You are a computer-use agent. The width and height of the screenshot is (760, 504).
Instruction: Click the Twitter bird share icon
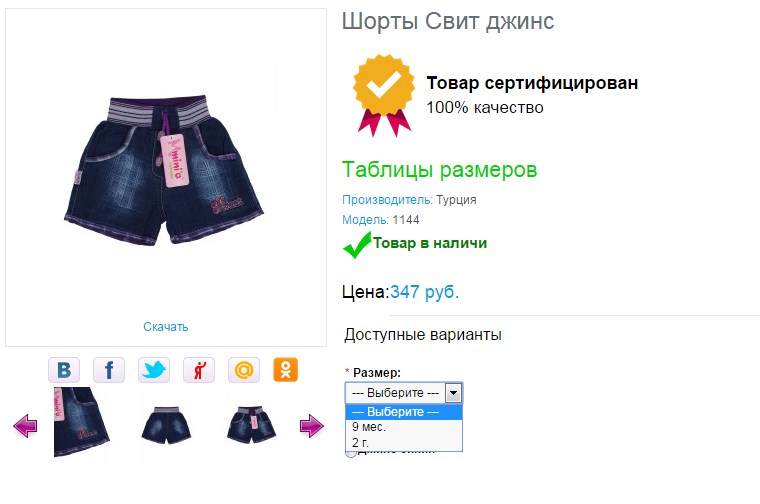154,370
